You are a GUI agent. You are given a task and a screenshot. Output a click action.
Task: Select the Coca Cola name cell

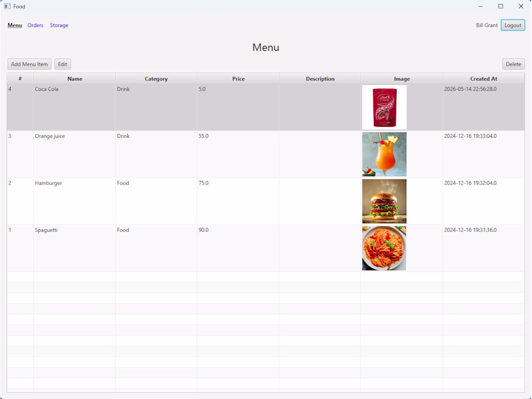tap(74, 107)
